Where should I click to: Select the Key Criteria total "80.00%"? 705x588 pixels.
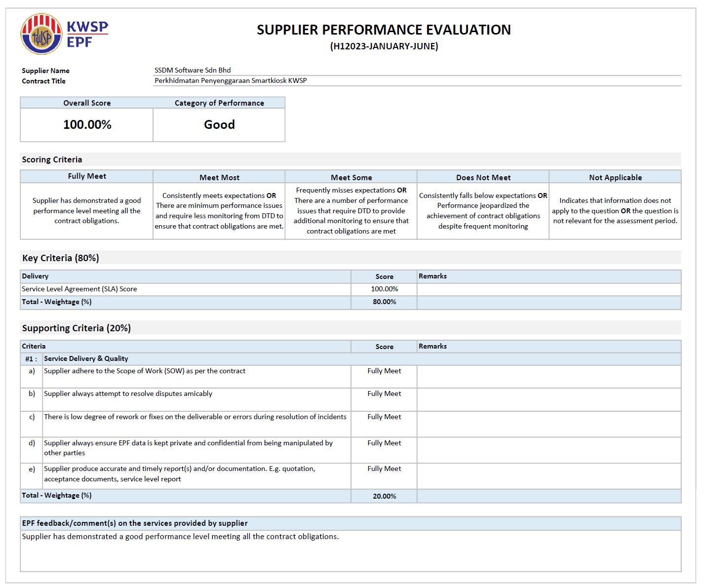(x=384, y=302)
